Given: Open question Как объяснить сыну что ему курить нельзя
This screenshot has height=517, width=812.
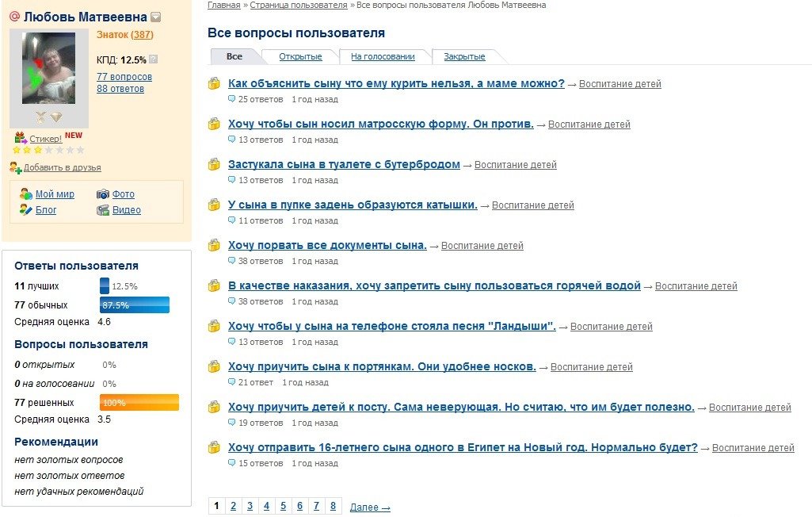Looking at the screenshot, I should [x=396, y=83].
